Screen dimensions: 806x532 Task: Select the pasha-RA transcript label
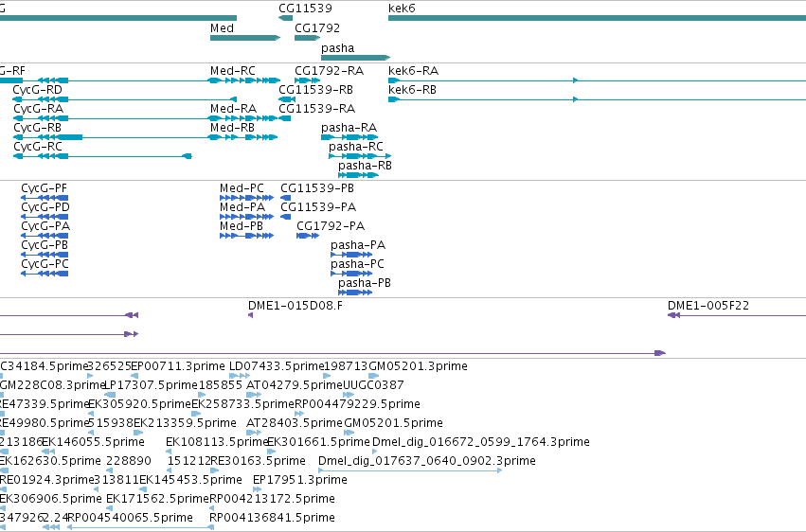[349, 128]
